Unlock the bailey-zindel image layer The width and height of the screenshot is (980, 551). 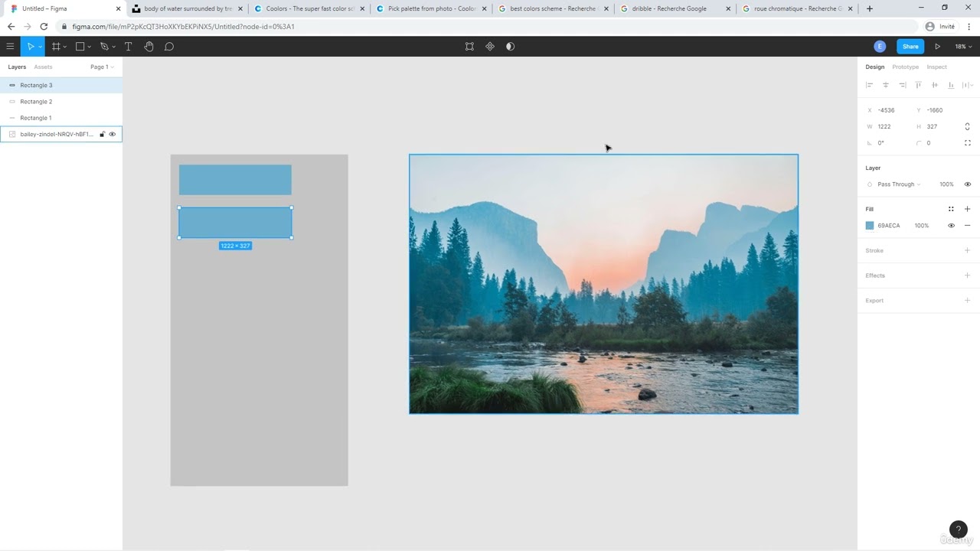tap(102, 135)
